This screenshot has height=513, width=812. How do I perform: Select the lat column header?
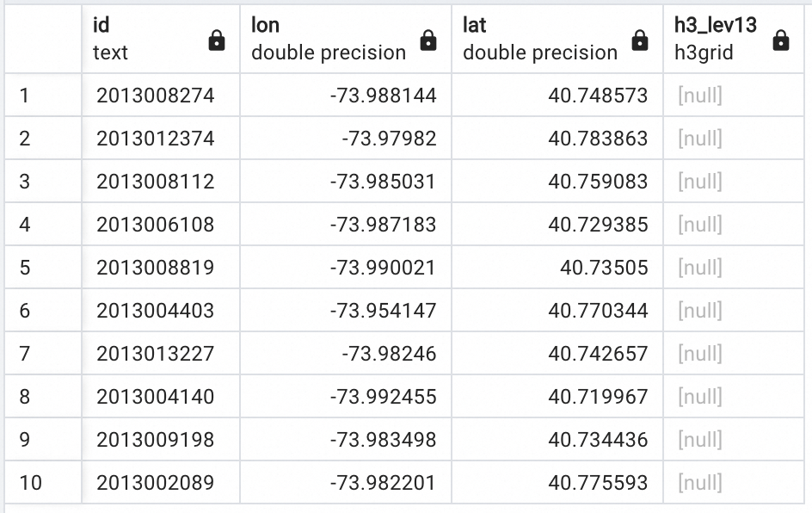(538, 39)
